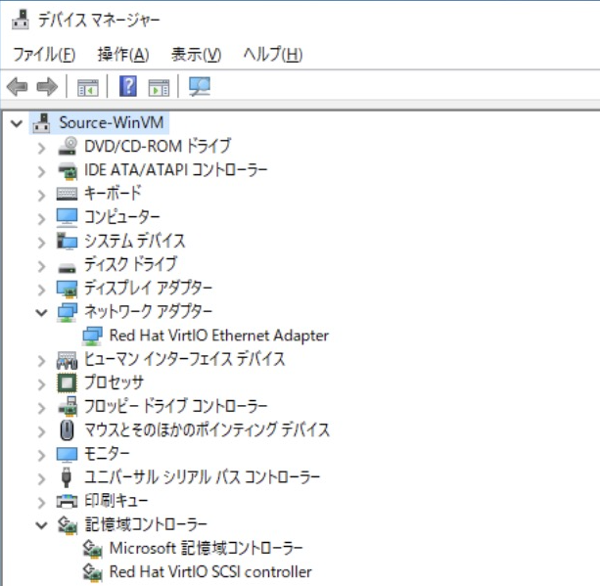Viewport: 600px width, 586px height.
Task: Collapse the ネットワーク アダプター category
Action: click(42, 313)
